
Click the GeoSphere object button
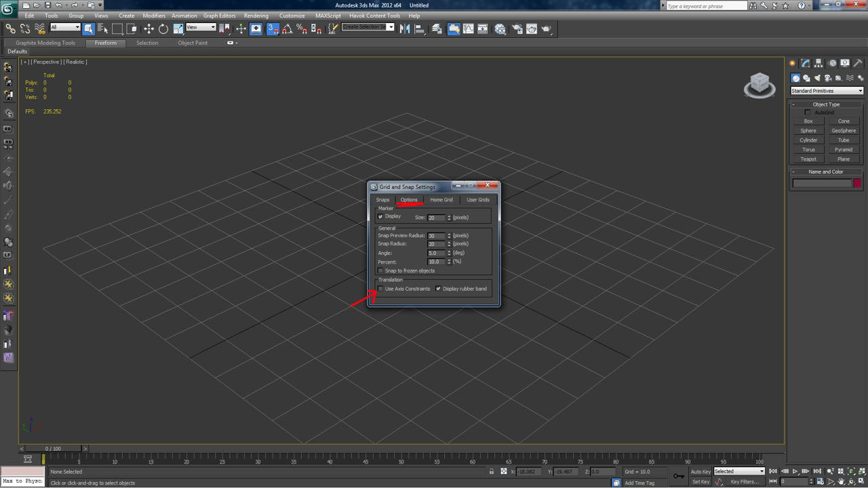(x=844, y=131)
